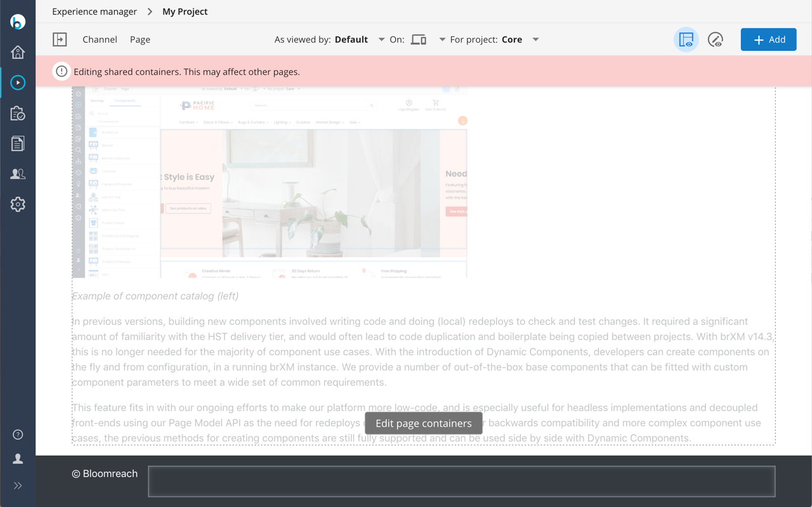Image resolution: width=812 pixels, height=507 pixels.
Task: Click the Add button
Action: click(768, 39)
